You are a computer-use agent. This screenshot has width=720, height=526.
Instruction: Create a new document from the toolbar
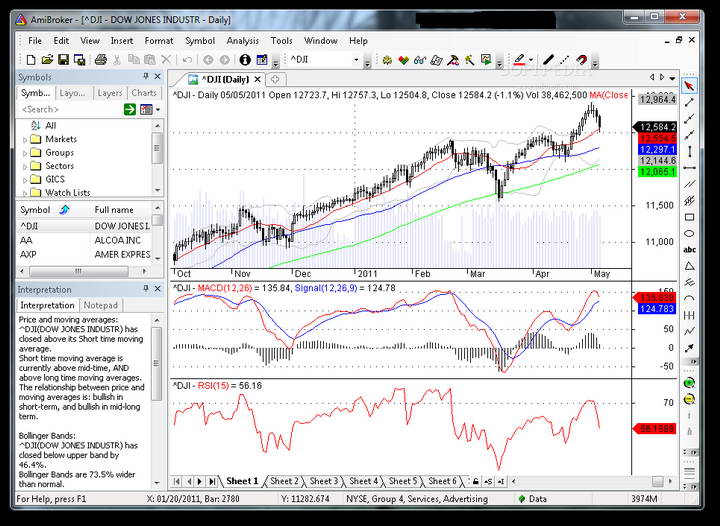pos(31,60)
